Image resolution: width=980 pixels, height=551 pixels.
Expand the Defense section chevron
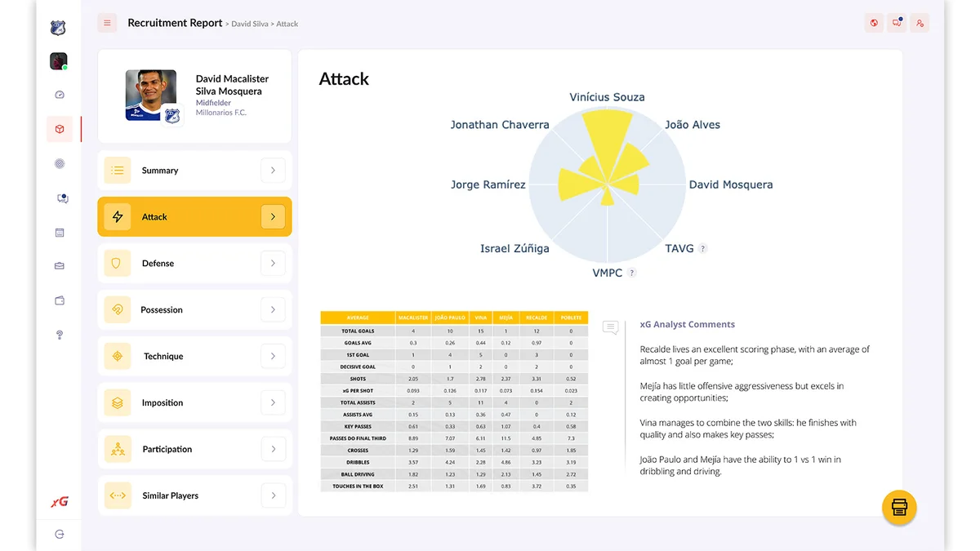tap(274, 263)
